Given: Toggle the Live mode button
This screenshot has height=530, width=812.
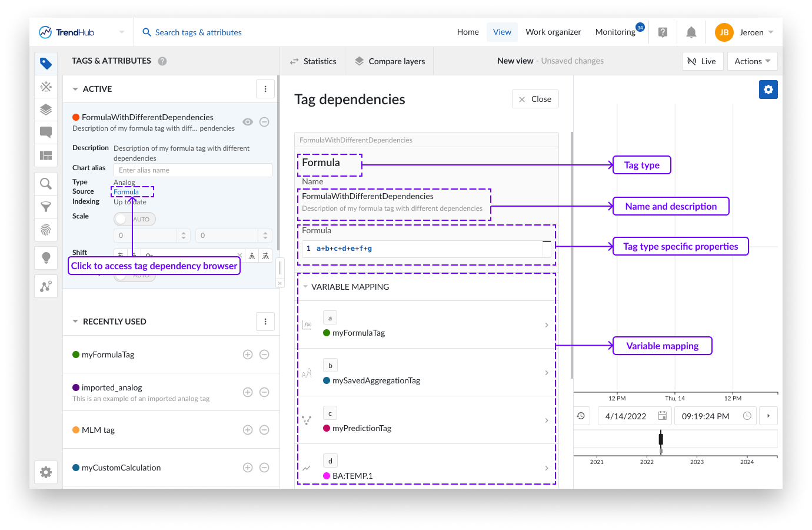Looking at the screenshot, I should click(702, 61).
